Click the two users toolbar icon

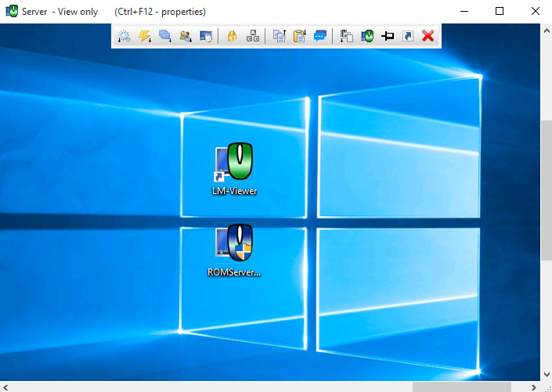click(x=186, y=36)
